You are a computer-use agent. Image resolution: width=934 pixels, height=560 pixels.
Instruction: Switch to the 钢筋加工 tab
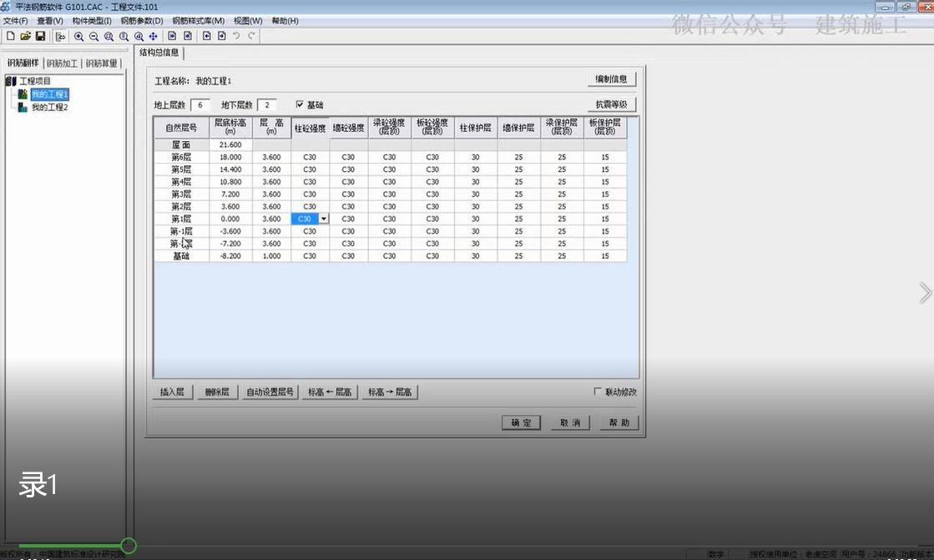tap(62, 63)
